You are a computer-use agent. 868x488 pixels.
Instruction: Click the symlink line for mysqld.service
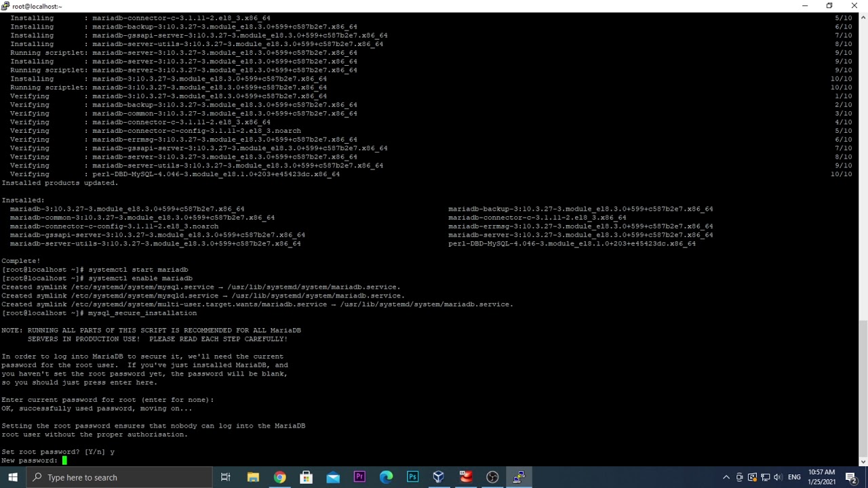[203, 296]
